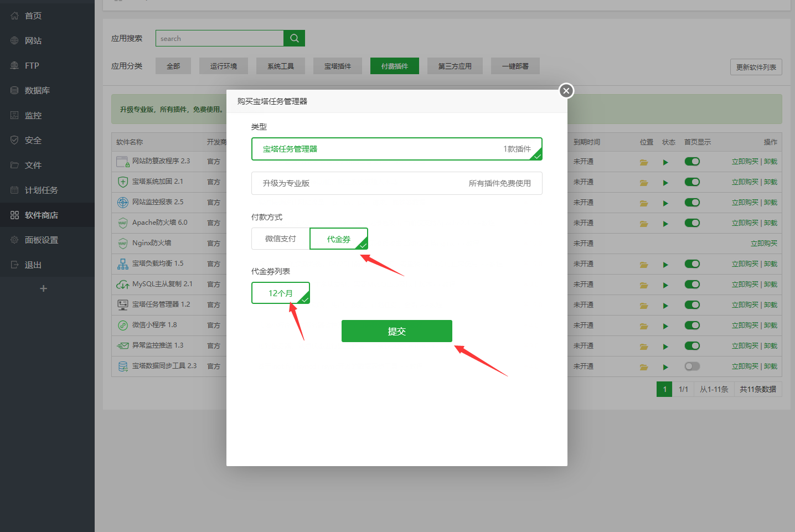Screen dimensions: 795x532
Task: Click the Nginx防火墙 WAF icon
Action: [123, 243]
